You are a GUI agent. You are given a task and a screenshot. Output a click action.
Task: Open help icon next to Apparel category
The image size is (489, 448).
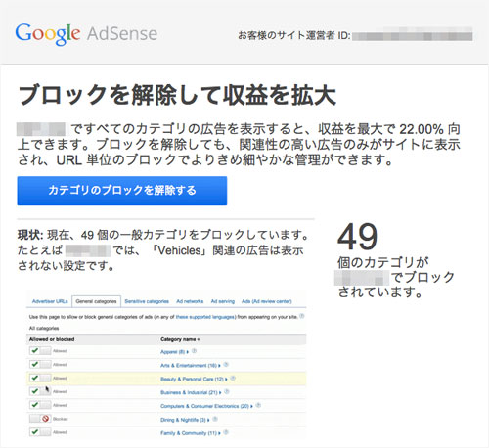point(195,351)
